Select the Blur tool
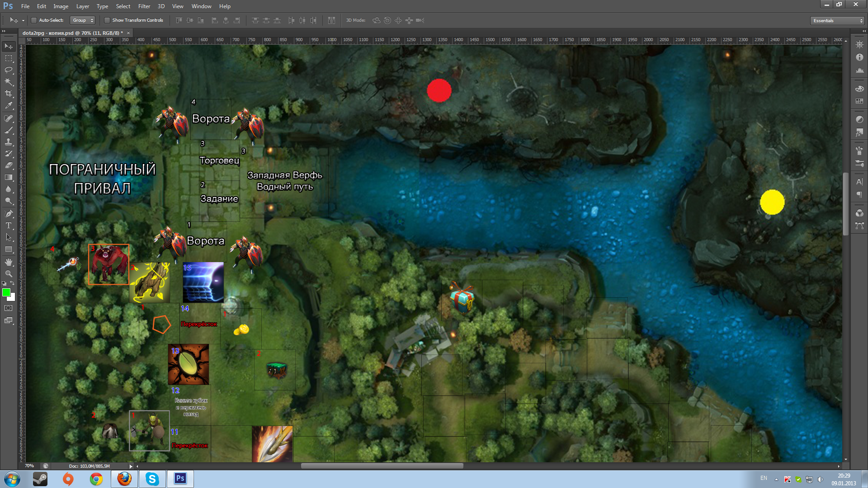 9,189
